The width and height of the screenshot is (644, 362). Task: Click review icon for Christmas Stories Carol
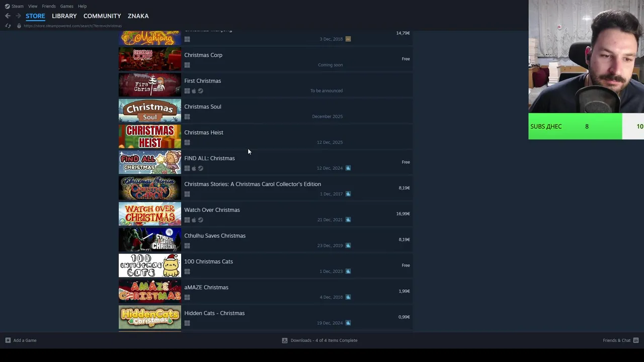[348, 194]
